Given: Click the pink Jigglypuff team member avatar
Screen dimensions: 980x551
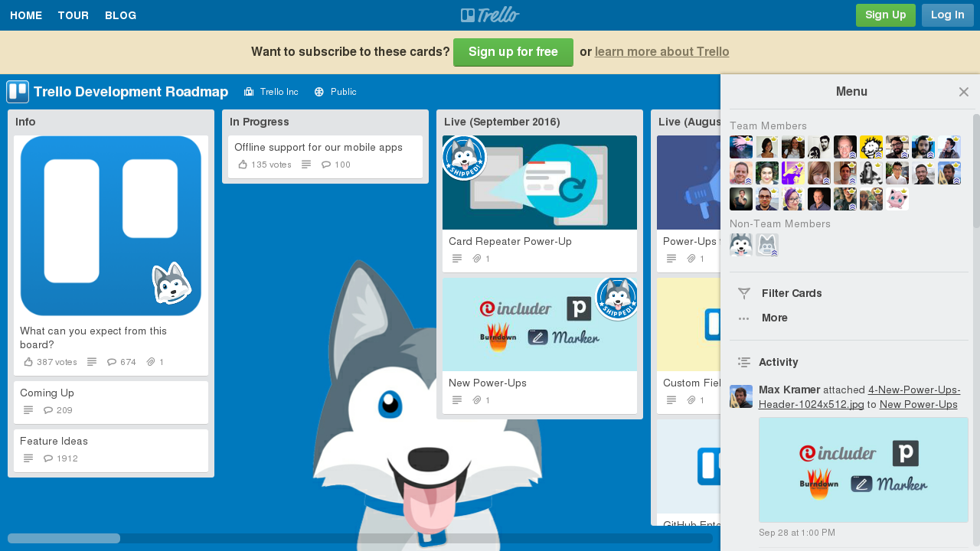Looking at the screenshot, I should tap(897, 199).
